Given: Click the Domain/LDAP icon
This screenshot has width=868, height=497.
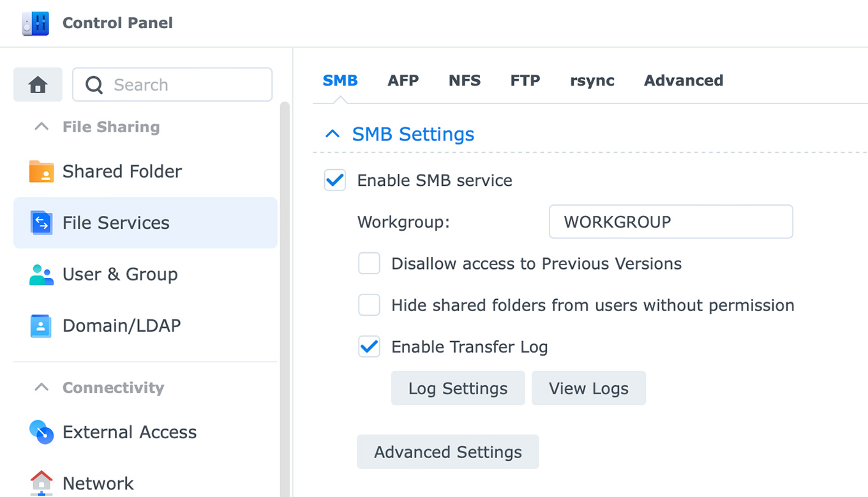Looking at the screenshot, I should 41,326.
